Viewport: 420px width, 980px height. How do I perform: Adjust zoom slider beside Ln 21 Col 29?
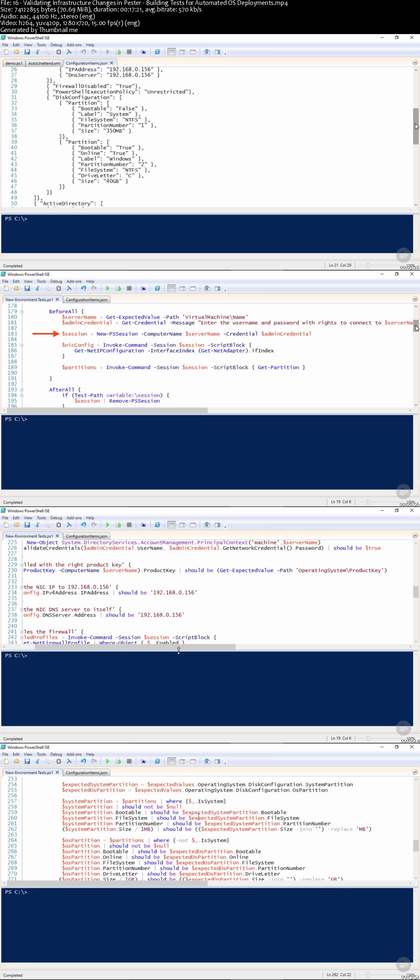[x=368, y=265]
